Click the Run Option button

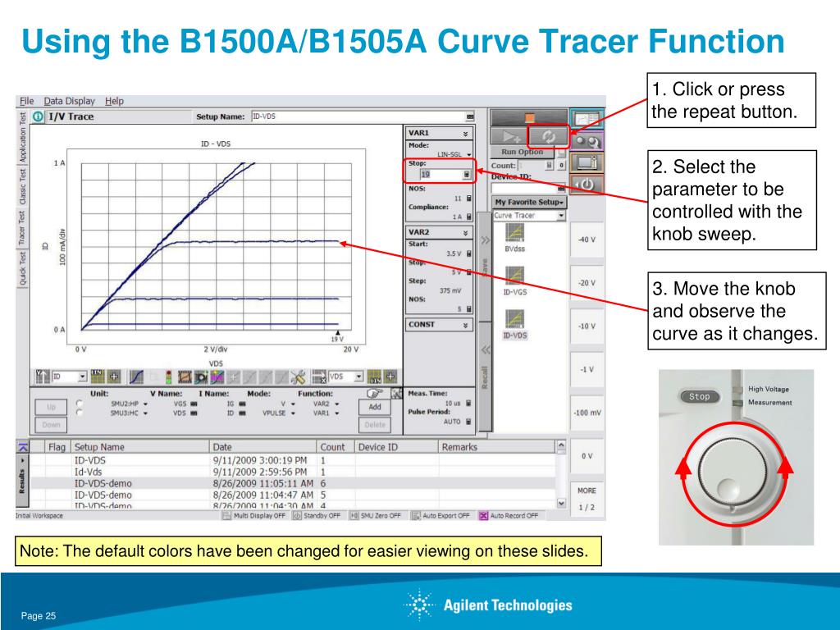[522, 152]
